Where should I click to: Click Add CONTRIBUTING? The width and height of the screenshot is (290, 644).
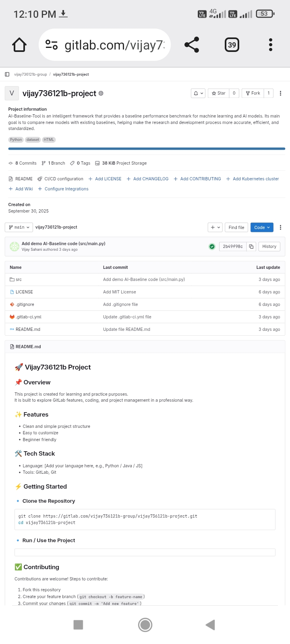pos(197,179)
